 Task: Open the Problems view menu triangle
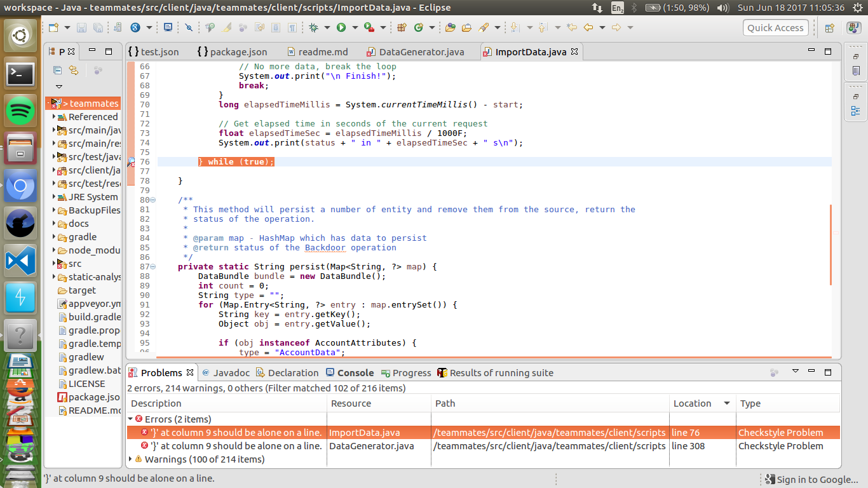coord(795,371)
